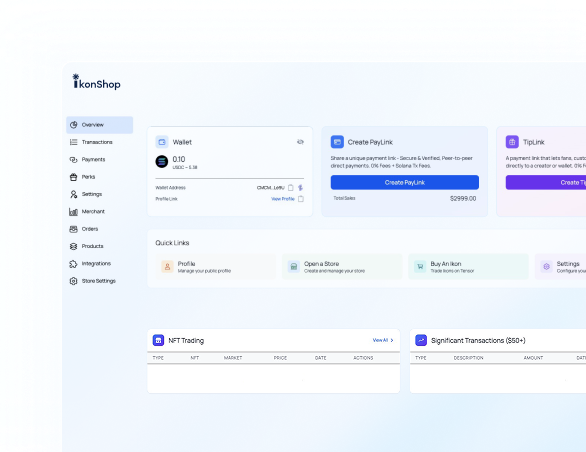Viewport: 586px width, 452px height.
Task: Click the Store Settings gear icon
Action: pyautogui.click(x=73, y=281)
